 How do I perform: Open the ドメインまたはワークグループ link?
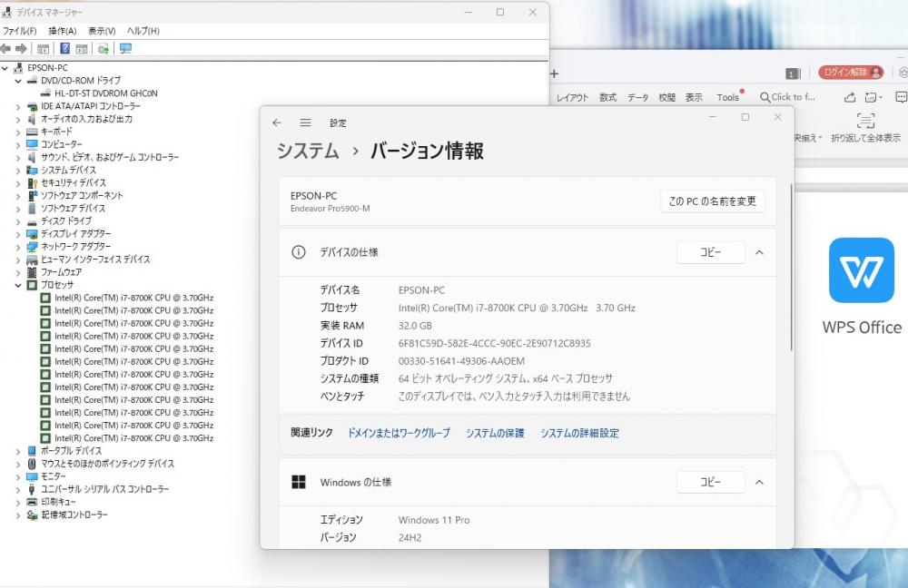(399, 433)
